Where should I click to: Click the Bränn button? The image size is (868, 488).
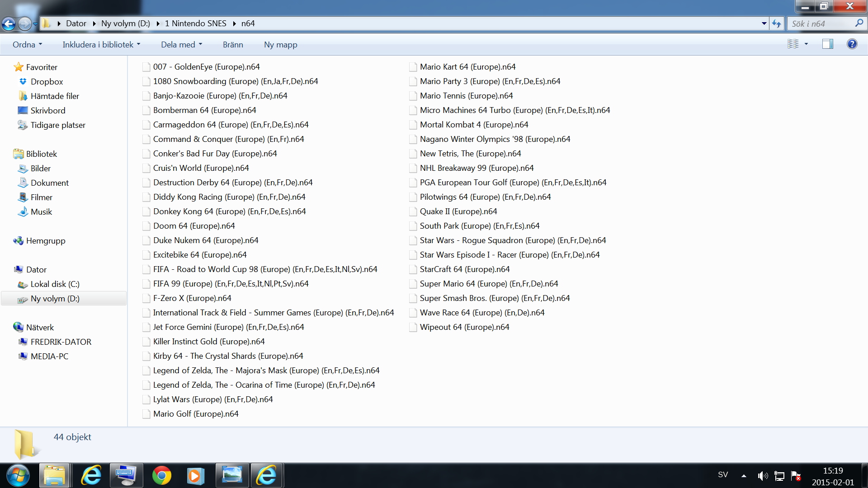click(x=233, y=44)
